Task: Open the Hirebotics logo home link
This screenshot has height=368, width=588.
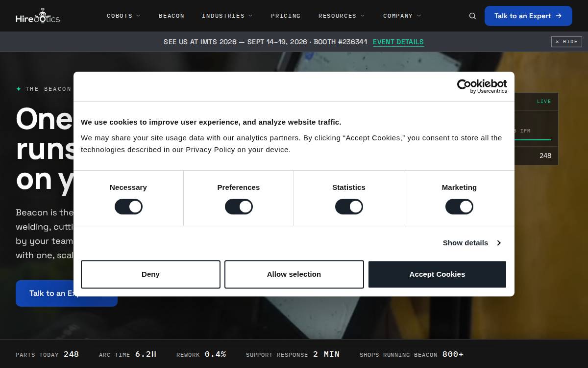Action: [x=38, y=16]
